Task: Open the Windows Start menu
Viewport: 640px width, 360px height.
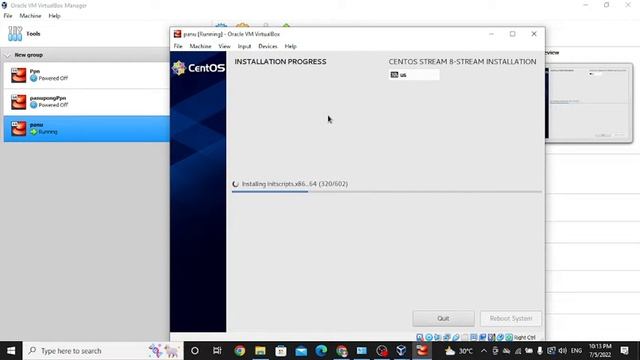Action: pos(11,351)
